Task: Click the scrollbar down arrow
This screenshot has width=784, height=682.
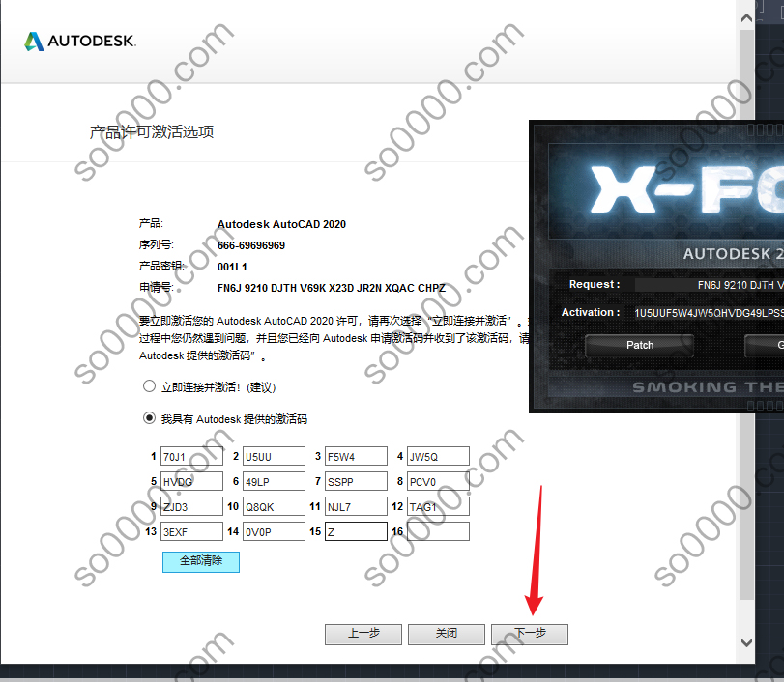Action: 746,642
